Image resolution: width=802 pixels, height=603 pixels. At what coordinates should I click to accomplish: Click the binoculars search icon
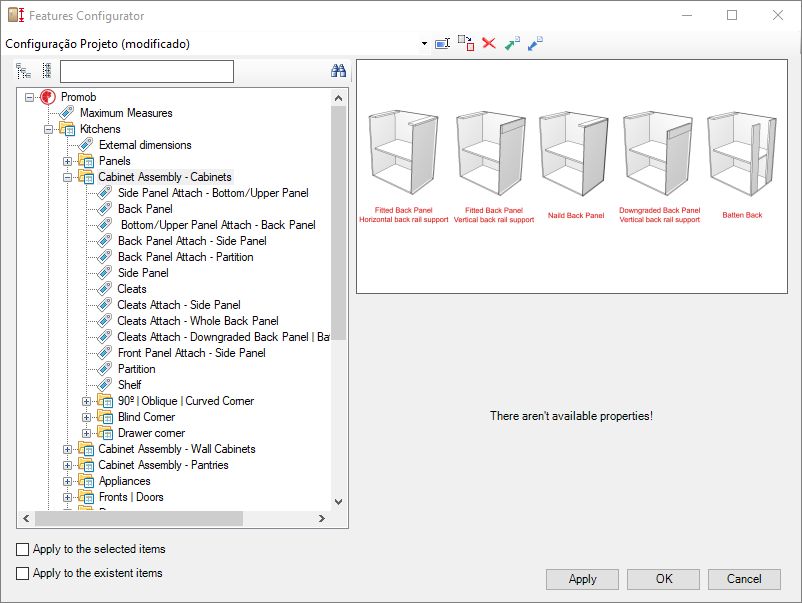tap(338, 71)
